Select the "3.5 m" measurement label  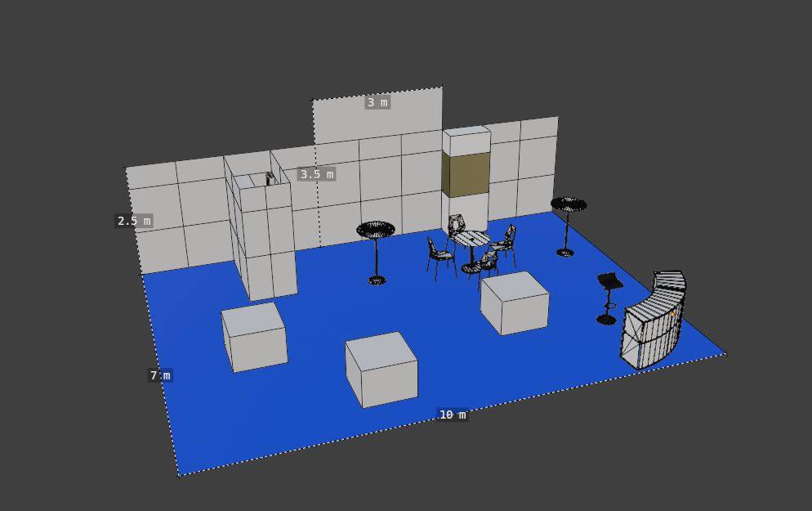pos(316,174)
